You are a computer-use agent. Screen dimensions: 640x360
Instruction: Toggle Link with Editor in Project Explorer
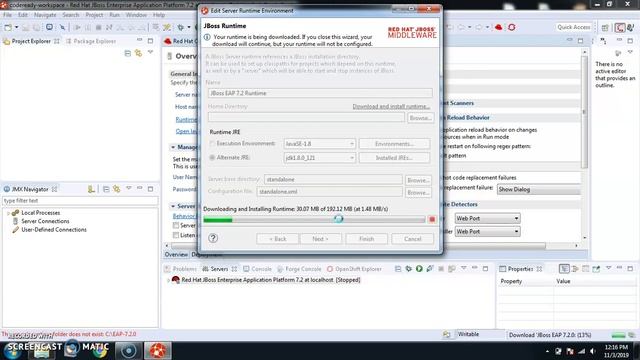point(139,53)
